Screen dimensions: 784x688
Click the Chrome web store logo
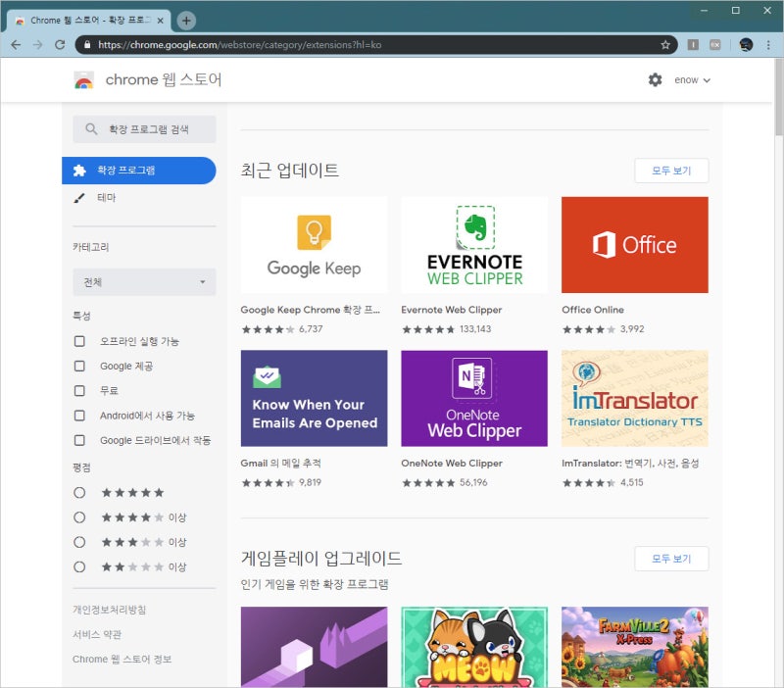[85, 80]
